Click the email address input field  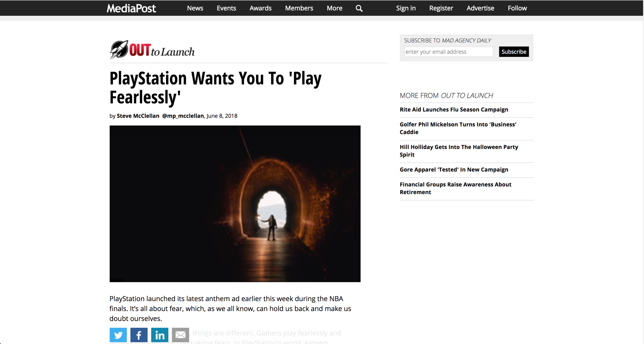448,52
